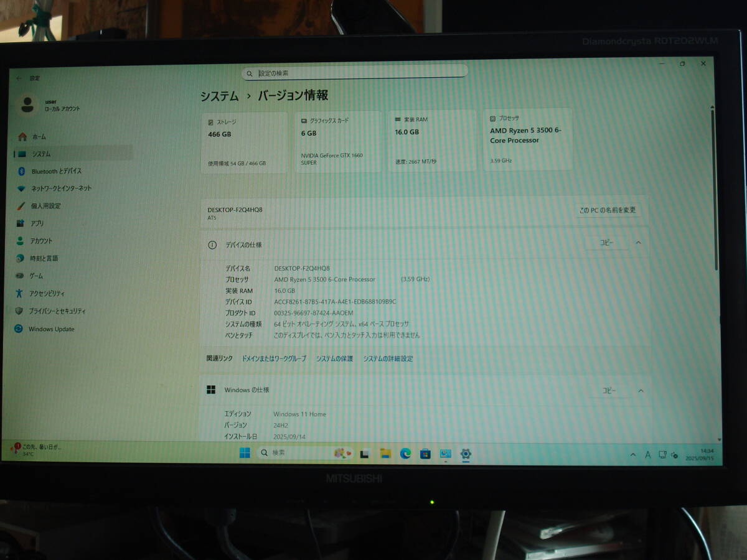The image size is (747, 560).
Task: Select the グラフィックス カード 6 GB card
Action: tap(338, 141)
